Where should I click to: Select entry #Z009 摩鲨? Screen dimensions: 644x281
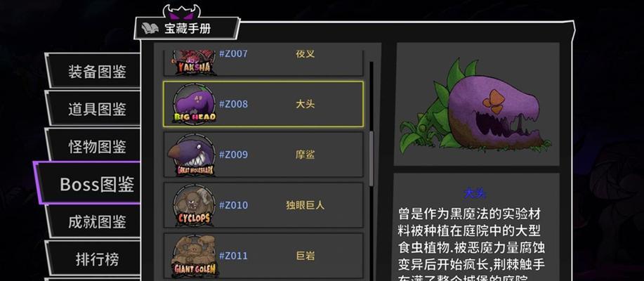click(263, 155)
